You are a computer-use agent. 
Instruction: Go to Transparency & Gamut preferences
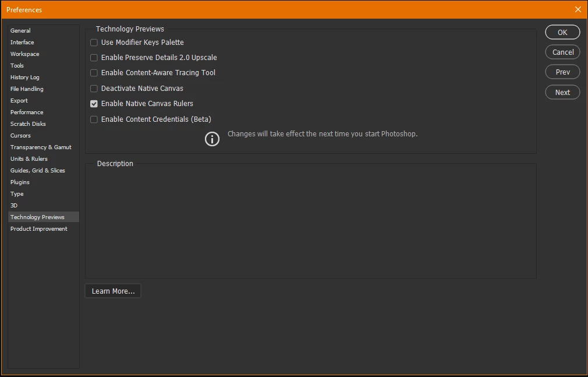[x=44, y=147]
